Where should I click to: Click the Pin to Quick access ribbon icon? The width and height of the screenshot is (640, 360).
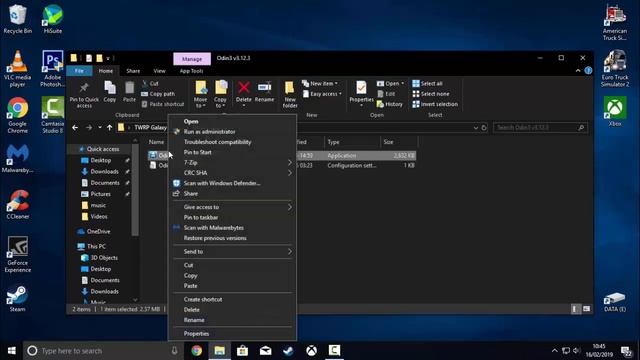coord(84,95)
